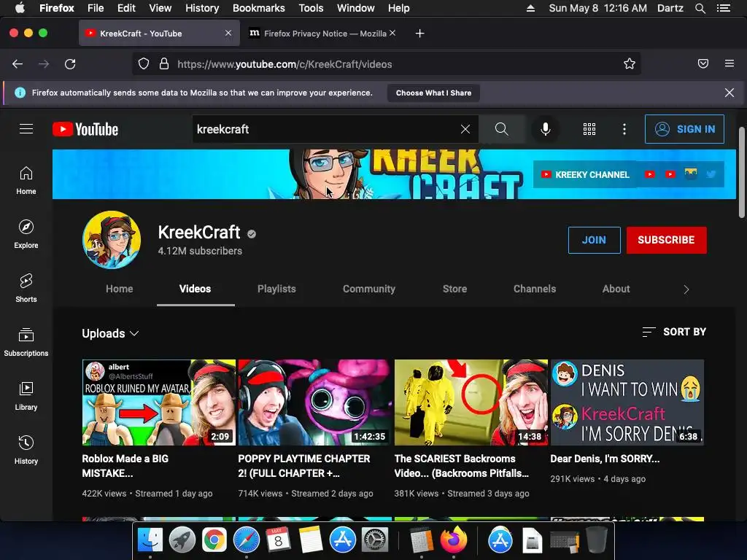Open Poppy Playtime Chapter 2 video title
The image size is (747, 560).
(304, 466)
